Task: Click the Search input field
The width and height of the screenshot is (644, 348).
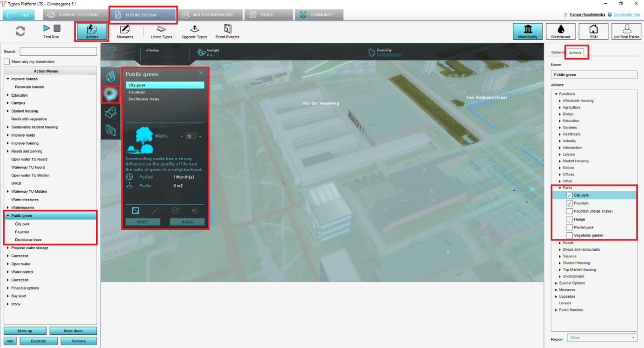Action: [58, 52]
